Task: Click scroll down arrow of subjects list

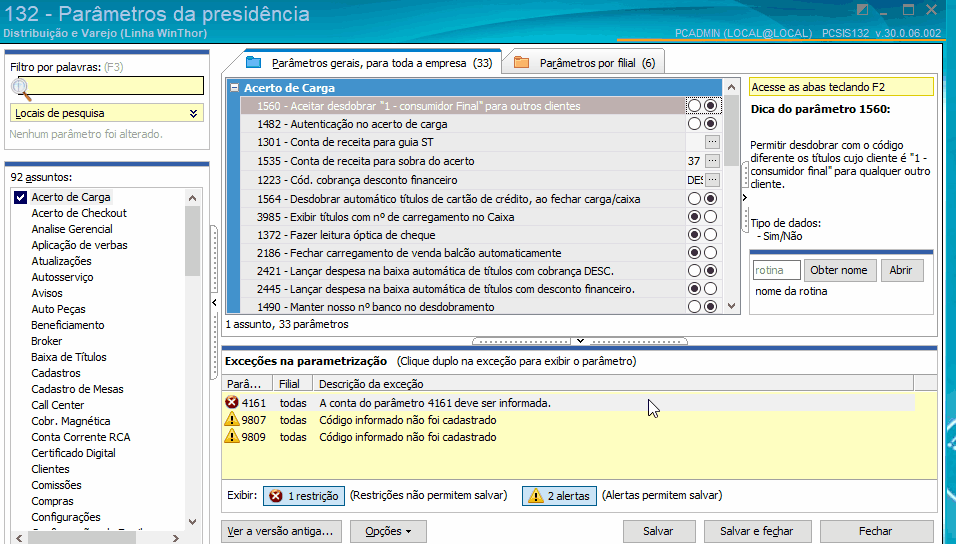Action: 193,521
